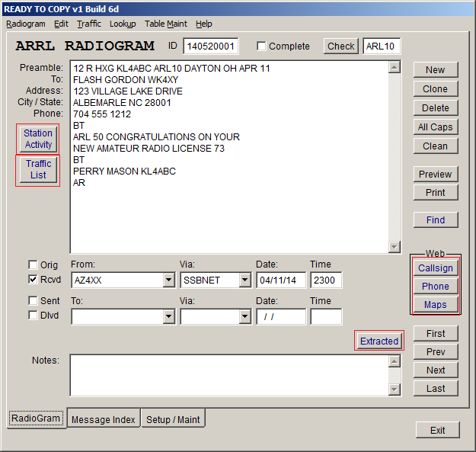Click the Check button
Screen dimensions: 476x452
click(x=341, y=46)
